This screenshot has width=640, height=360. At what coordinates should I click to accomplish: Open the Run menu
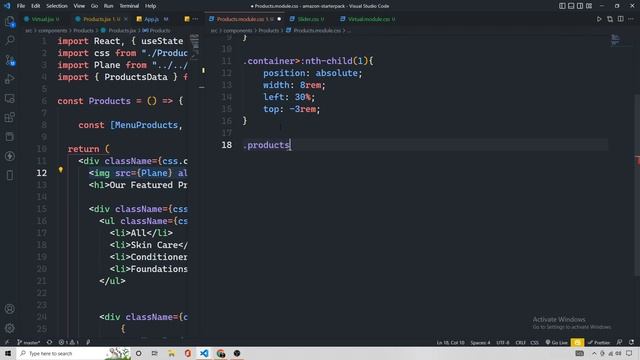tap(108, 6)
